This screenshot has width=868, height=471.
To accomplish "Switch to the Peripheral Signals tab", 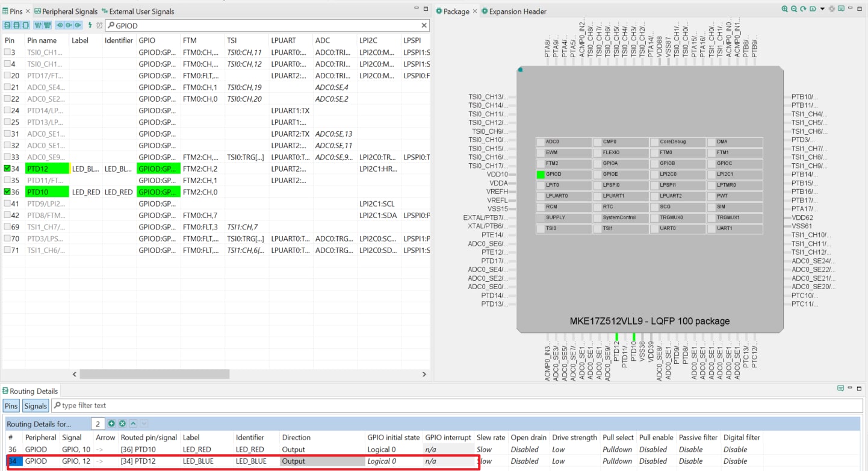I will pos(66,11).
